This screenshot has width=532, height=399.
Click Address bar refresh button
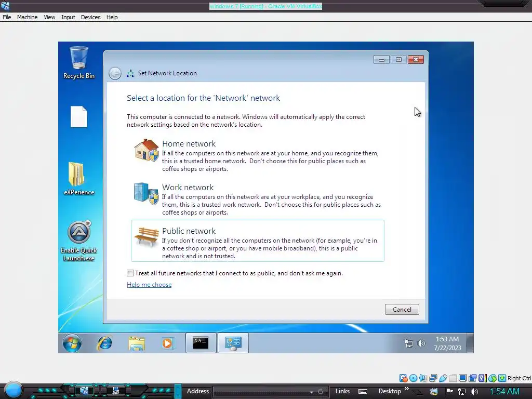tap(321, 392)
